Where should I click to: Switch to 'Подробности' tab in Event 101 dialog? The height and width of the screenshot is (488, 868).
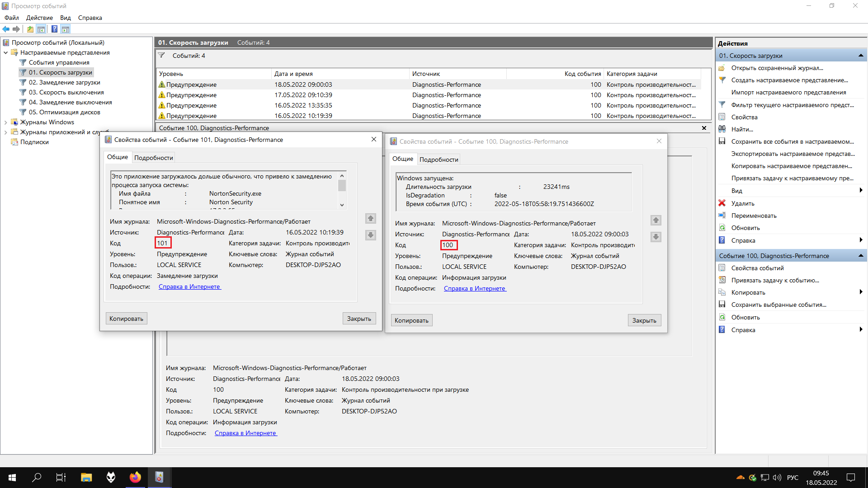[x=154, y=158]
